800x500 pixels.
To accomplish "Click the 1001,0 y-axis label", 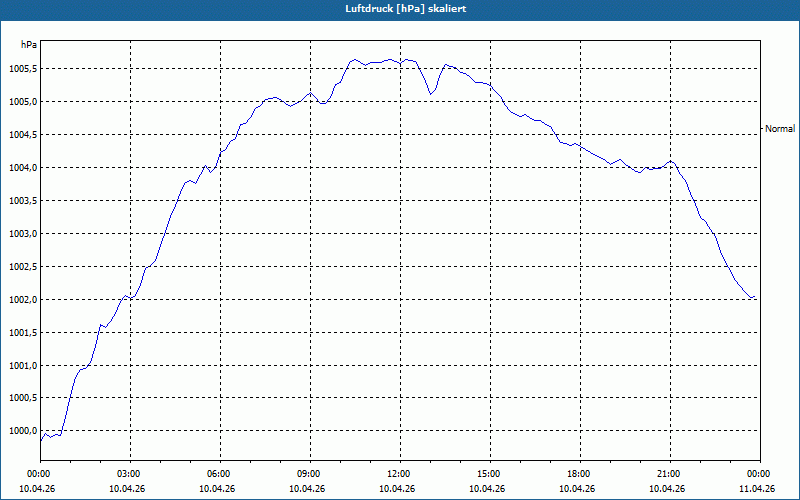I will pos(23,366).
